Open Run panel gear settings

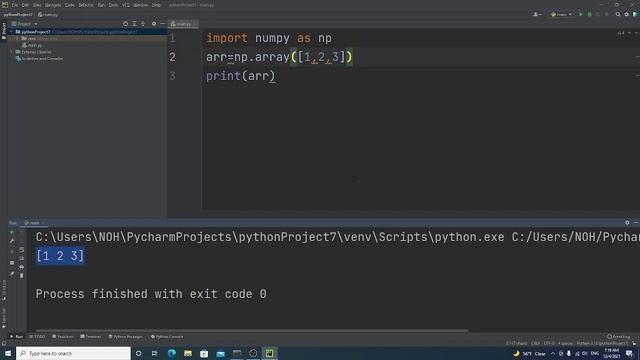[x=627, y=223]
